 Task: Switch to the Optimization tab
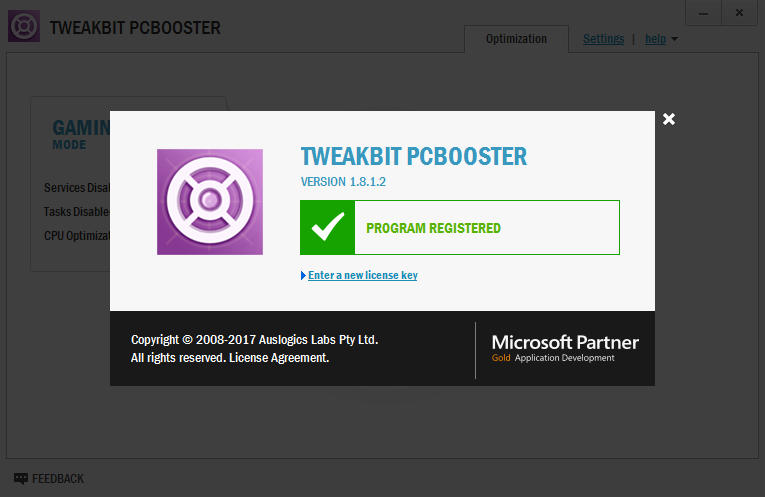click(516, 39)
